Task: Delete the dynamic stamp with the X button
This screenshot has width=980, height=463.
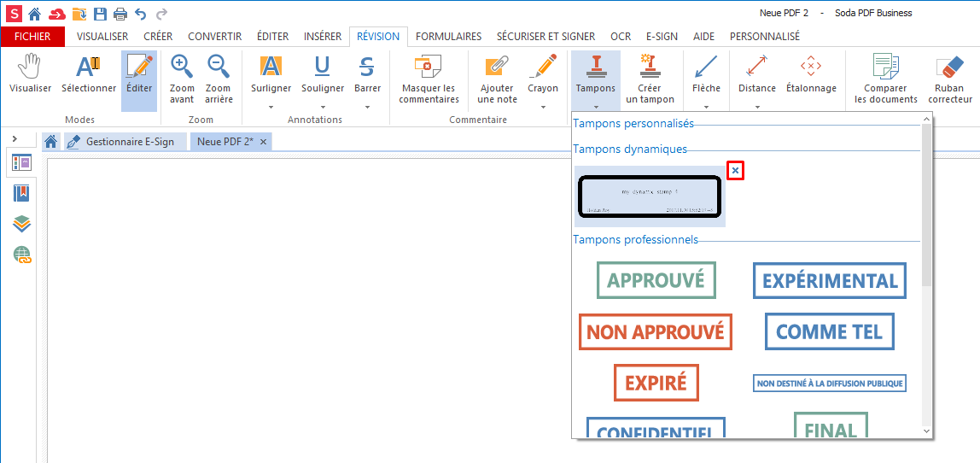Action: (736, 170)
